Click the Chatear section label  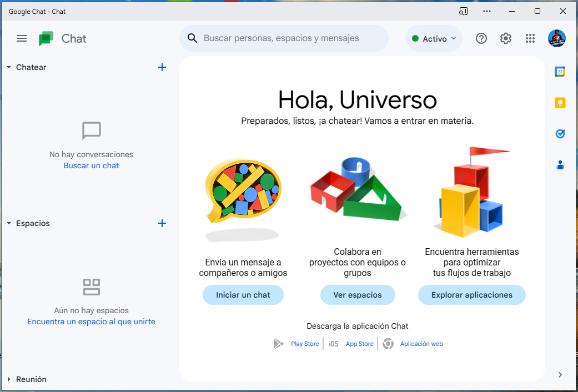pyautogui.click(x=31, y=67)
